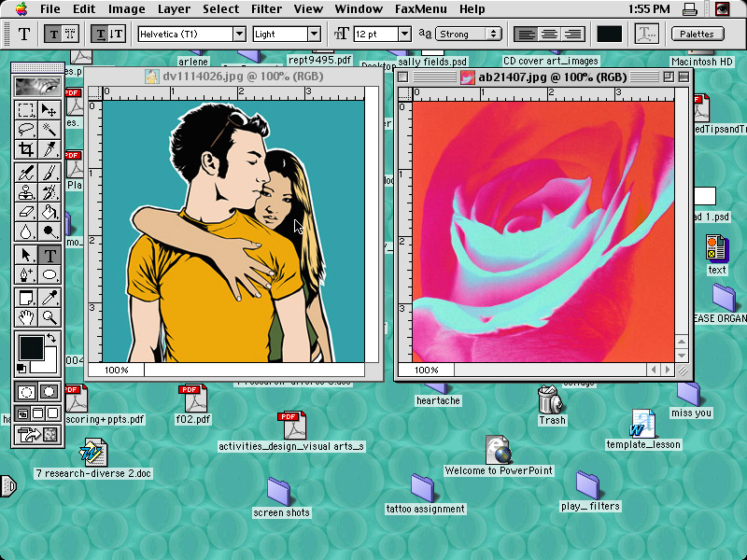
Task: Open the Strong anti-aliasing popup
Action: coord(469,34)
